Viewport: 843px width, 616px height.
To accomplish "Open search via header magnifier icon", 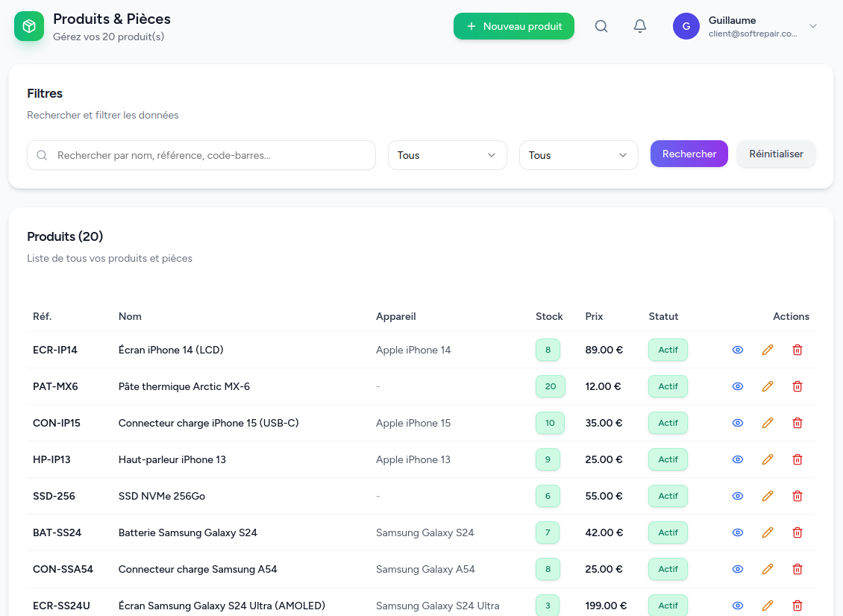I will point(601,26).
